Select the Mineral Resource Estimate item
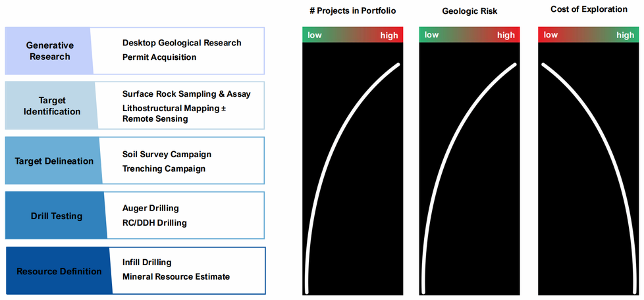 click(176, 277)
